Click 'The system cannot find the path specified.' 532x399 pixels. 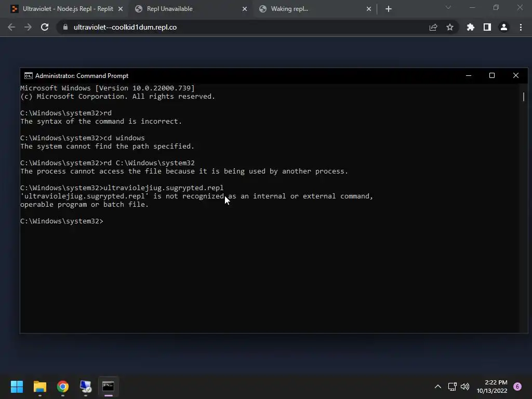pos(107,147)
